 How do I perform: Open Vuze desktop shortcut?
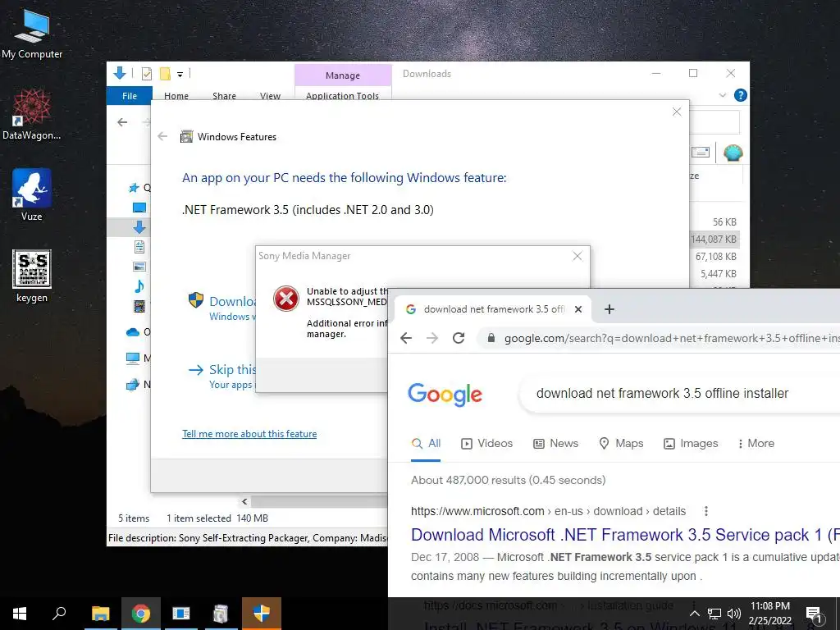point(32,195)
